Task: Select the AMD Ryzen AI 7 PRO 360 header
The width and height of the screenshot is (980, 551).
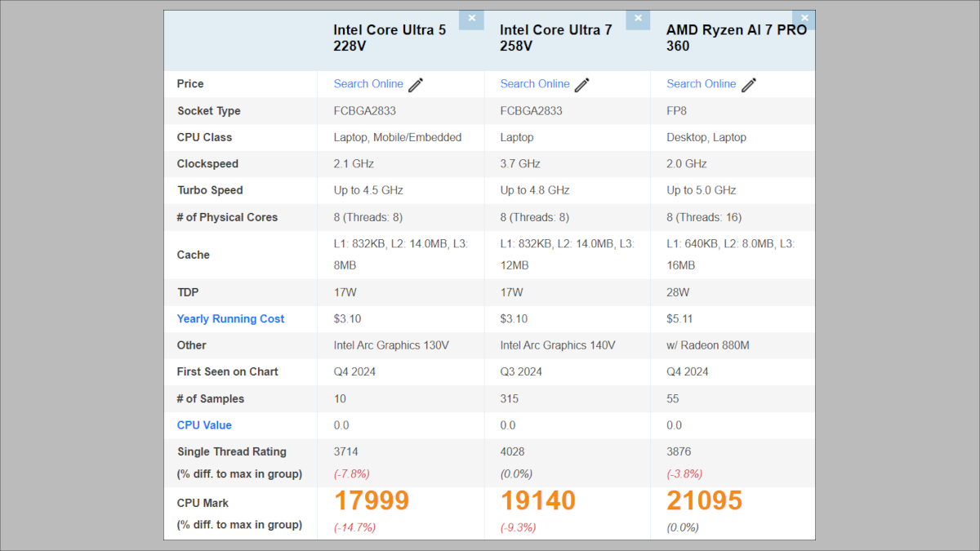Action: click(x=736, y=38)
